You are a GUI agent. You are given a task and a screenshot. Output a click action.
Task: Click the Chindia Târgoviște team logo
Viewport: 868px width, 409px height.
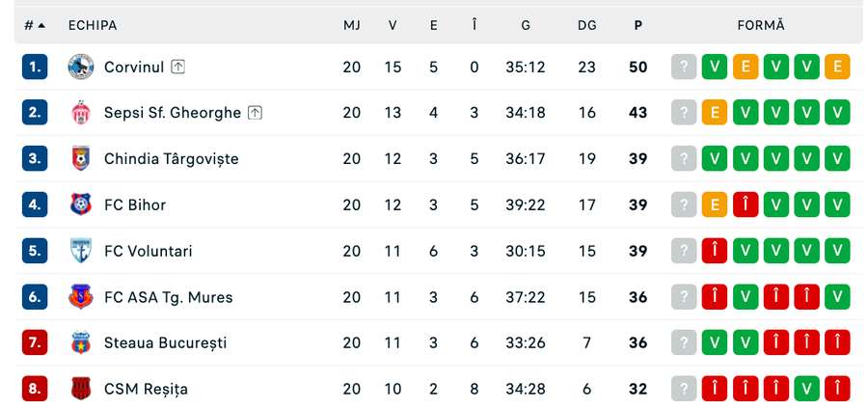80,158
